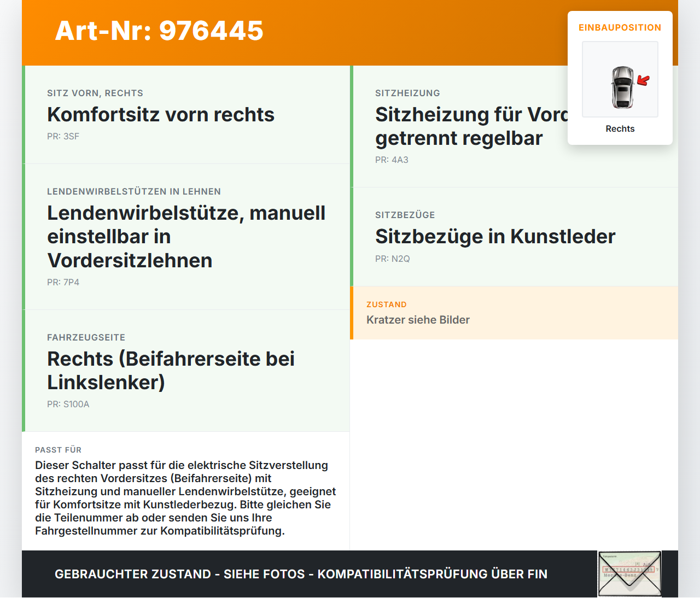Select 'Sitzbezüge in Kunstleder' entry
Image resolution: width=700 pixels, height=598 pixels.
(495, 237)
